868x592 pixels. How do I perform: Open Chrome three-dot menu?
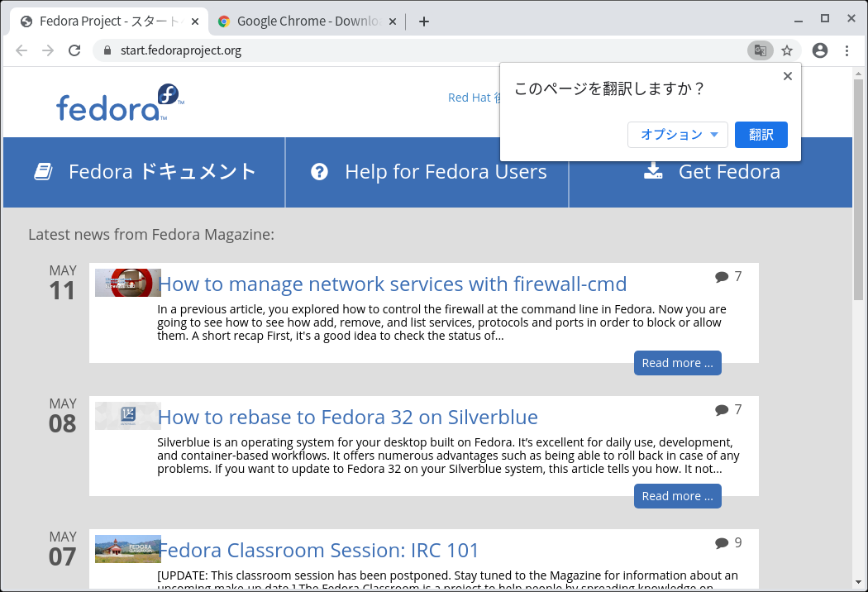click(847, 50)
